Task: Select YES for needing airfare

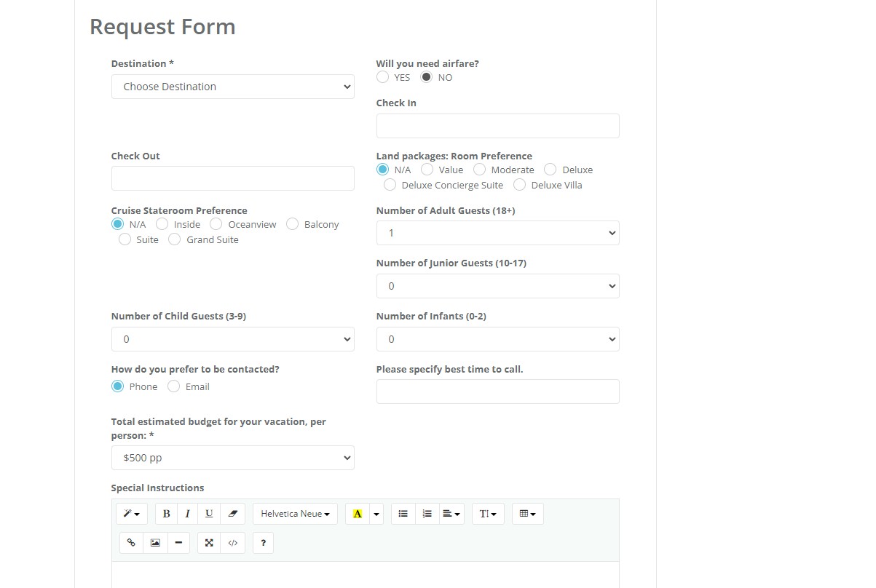Action: (382, 77)
